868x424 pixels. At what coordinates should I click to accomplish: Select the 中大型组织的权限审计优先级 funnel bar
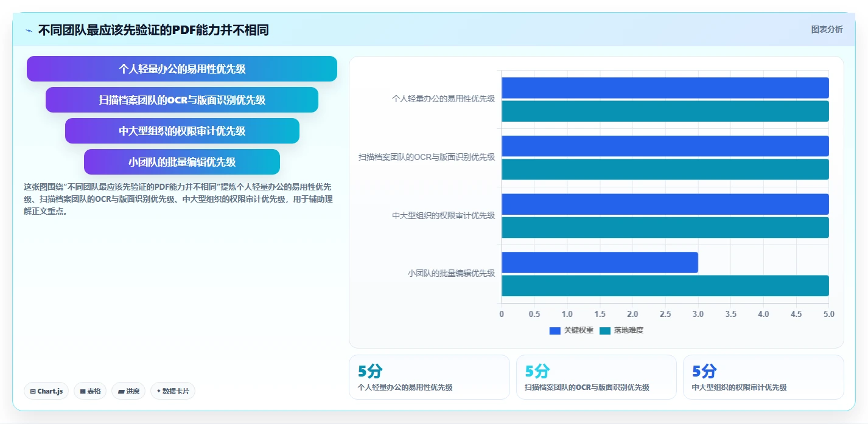[x=182, y=131]
